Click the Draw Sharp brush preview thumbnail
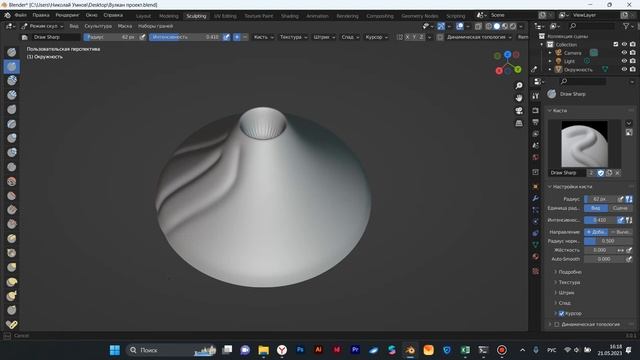This screenshot has width=640, height=360. pos(584,144)
